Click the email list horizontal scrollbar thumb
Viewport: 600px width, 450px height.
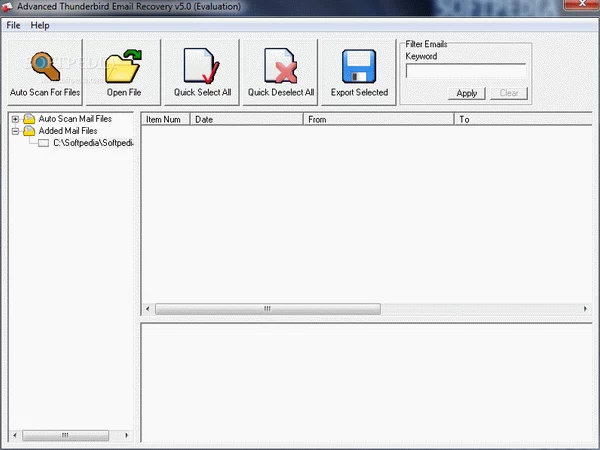tap(268, 309)
